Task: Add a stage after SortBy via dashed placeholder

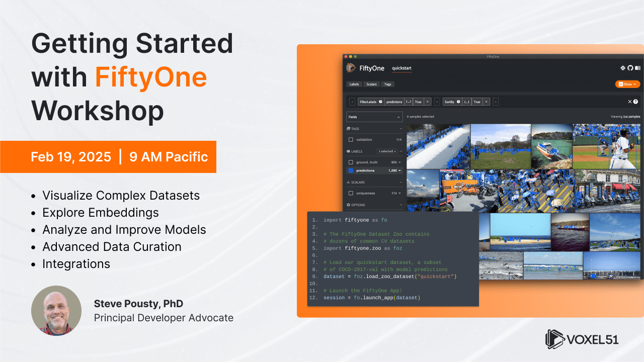Action: point(496,102)
